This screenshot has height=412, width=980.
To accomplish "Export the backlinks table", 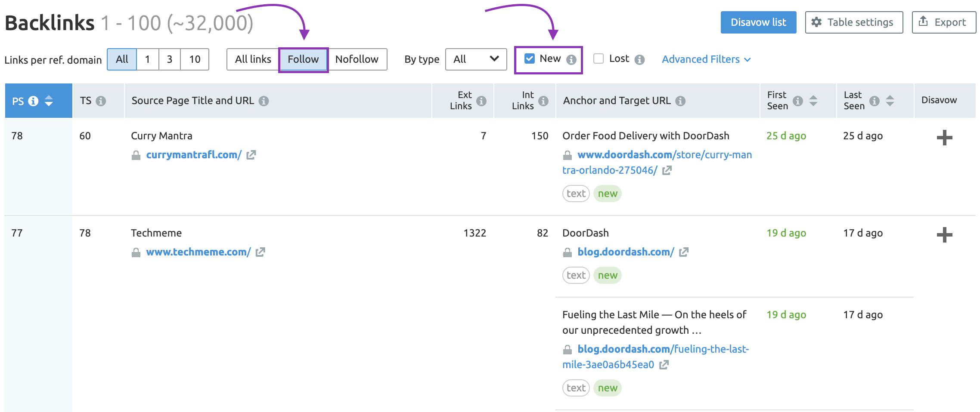I will (944, 22).
